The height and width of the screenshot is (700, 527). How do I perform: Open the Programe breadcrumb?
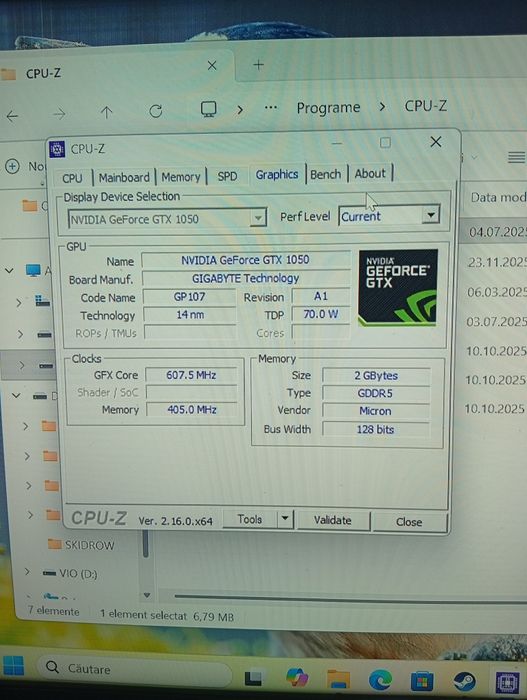328,108
